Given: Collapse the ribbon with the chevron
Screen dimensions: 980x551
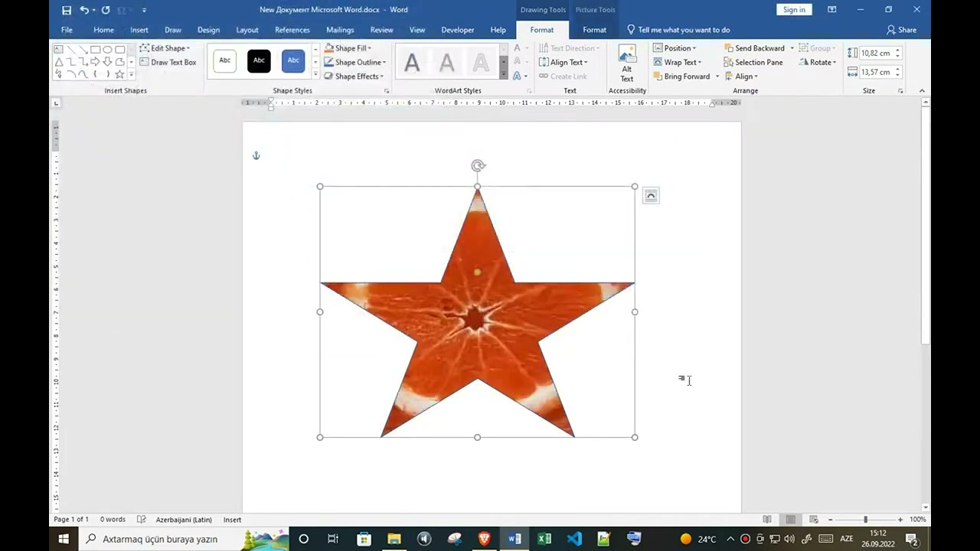Looking at the screenshot, I should (923, 90).
